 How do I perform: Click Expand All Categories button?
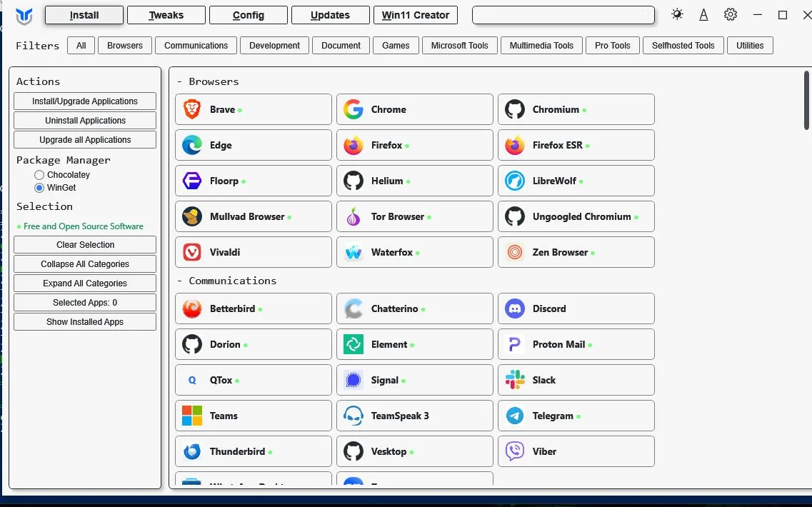click(85, 283)
